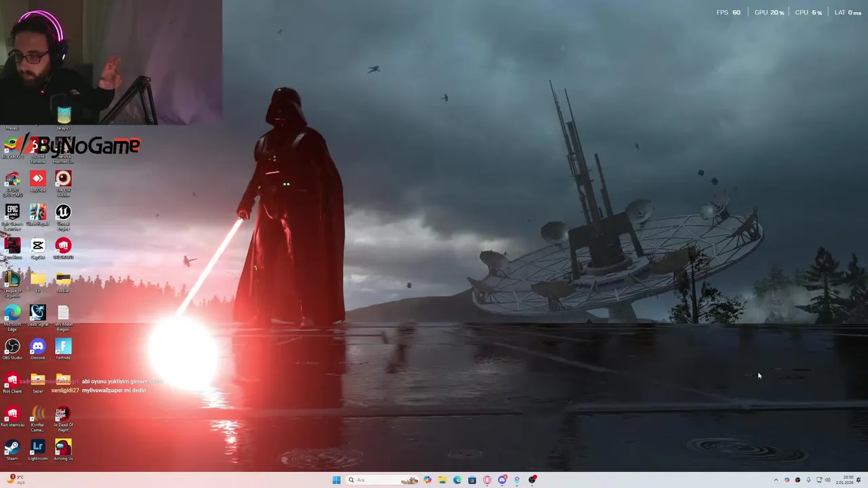Select the At Dead Of Night icon
Viewport: 868px width, 488px height.
63,418
